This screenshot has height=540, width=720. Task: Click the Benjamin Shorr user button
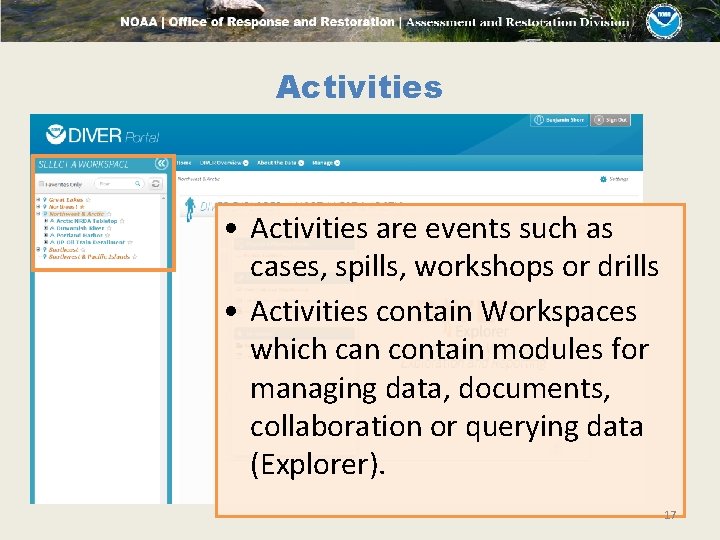click(x=559, y=120)
